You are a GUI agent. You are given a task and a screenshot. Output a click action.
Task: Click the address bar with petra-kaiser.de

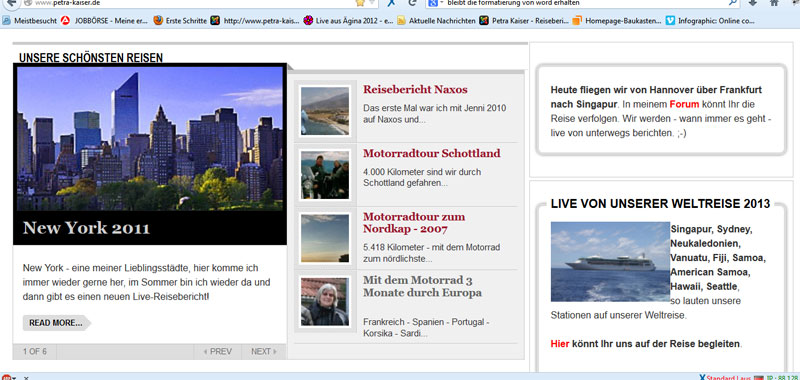click(189, 3)
